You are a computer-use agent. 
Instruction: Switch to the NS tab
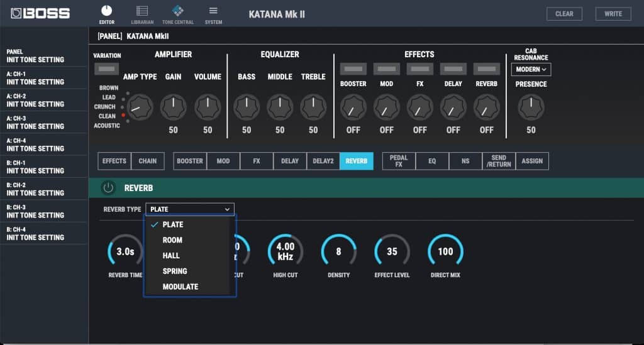pos(465,162)
